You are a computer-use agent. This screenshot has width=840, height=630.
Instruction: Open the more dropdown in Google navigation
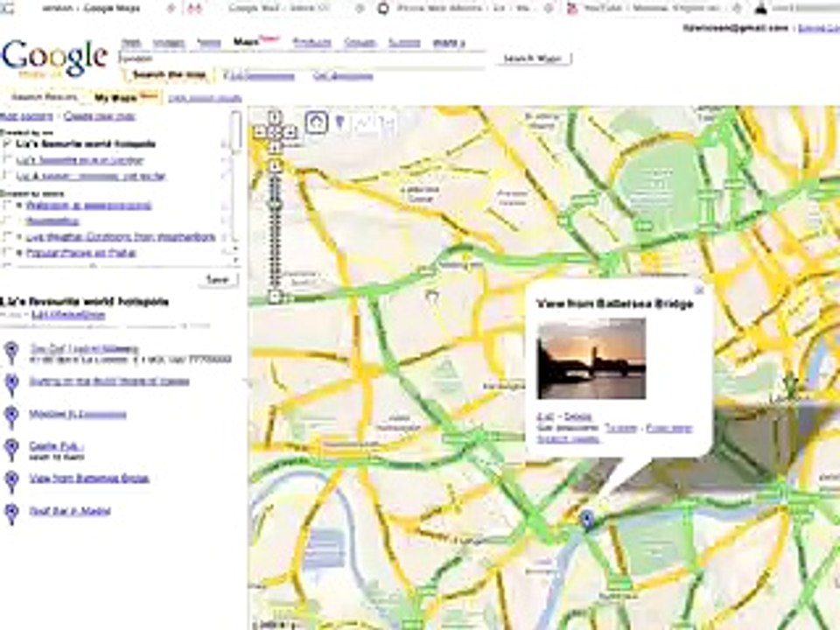click(x=448, y=42)
